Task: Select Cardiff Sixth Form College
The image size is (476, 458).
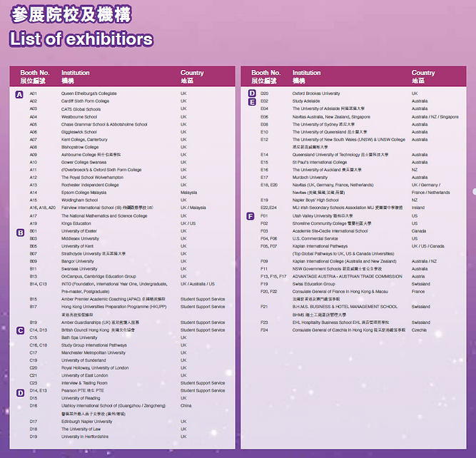Action: pos(85,101)
